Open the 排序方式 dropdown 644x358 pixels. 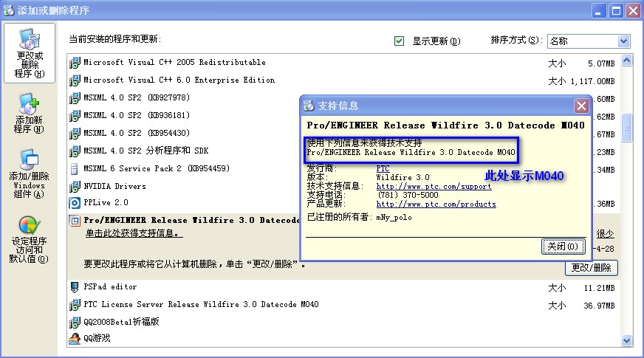623,41
